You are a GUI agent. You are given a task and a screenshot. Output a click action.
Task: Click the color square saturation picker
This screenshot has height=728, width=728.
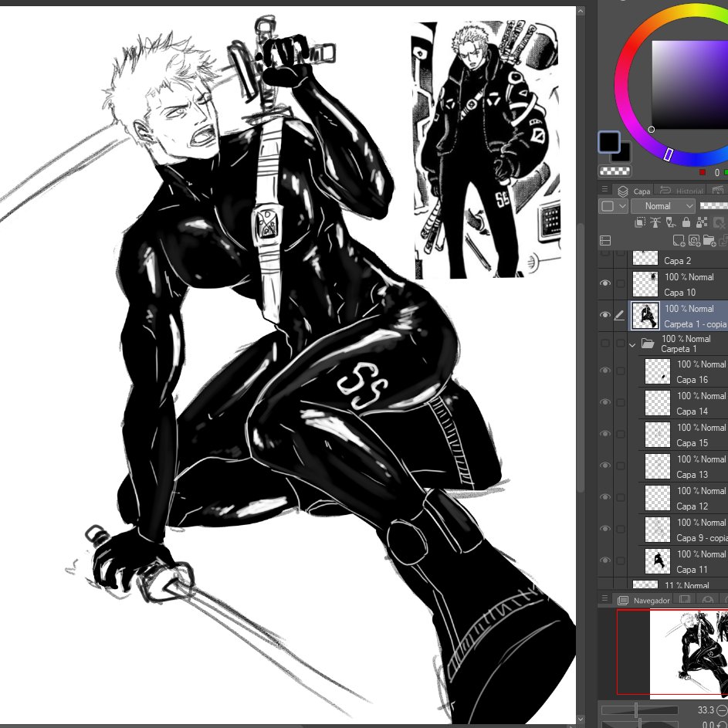coord(690,85)
